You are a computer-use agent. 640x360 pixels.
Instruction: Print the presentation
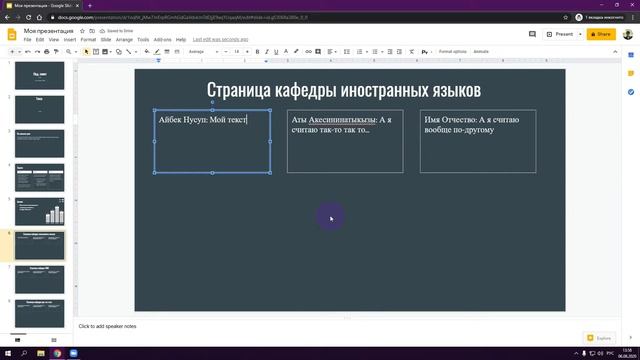point(47,52)
